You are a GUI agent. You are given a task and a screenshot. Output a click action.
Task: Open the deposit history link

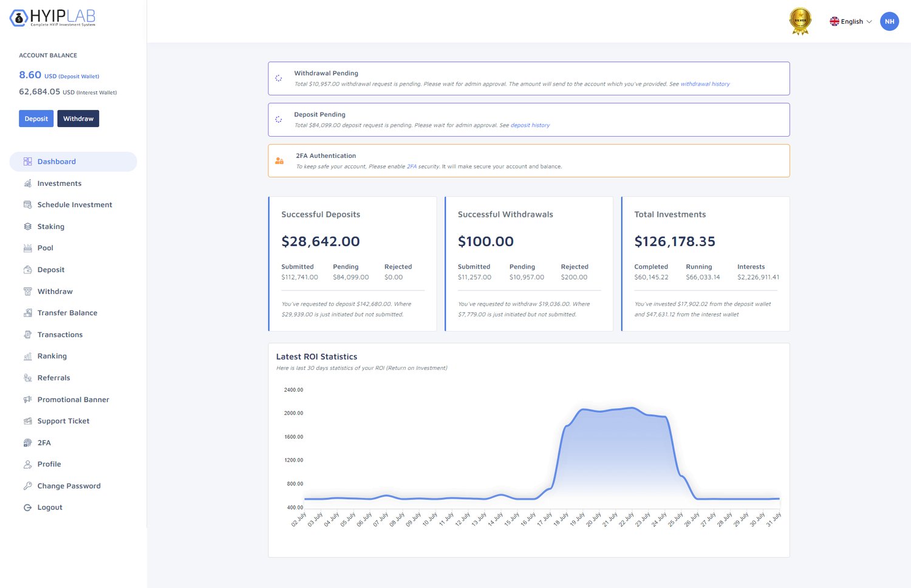(x=530, y=125)
